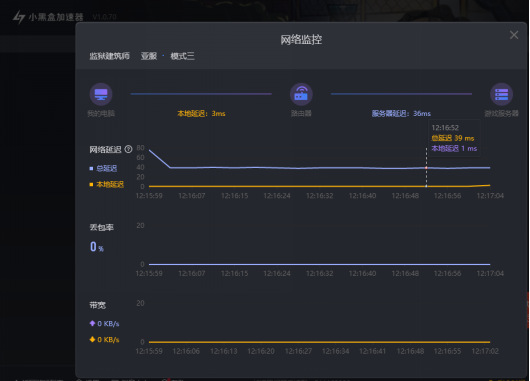
Task: Close the 网络监控 dialog
Action: click(x=514, y=35)
